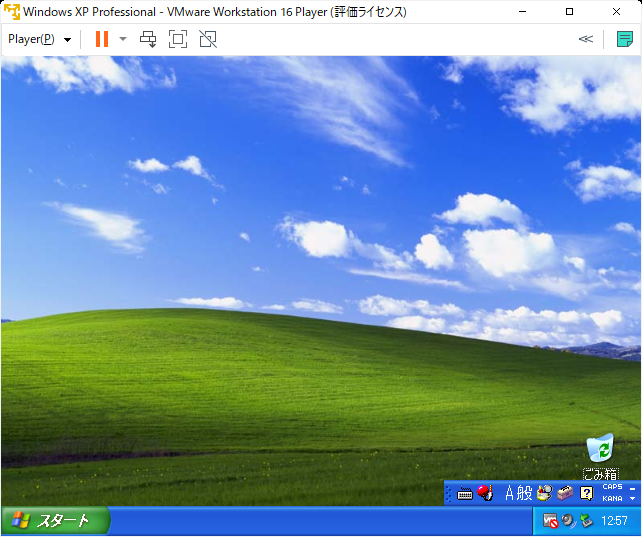Open the Player(P) menu

(x=39, y=39)
